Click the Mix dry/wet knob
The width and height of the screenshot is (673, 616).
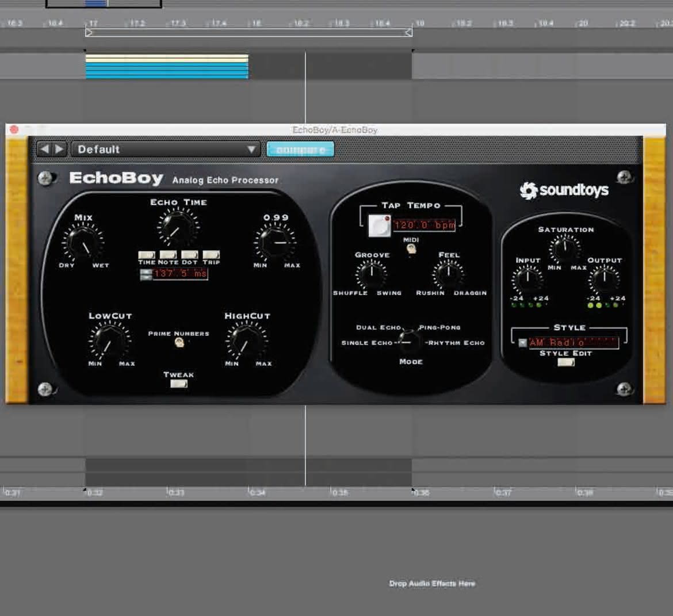coord(83,243)
